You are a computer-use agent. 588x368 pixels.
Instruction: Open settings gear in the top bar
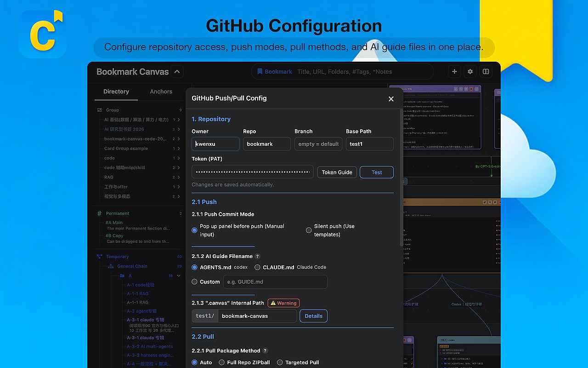[470, 71]
